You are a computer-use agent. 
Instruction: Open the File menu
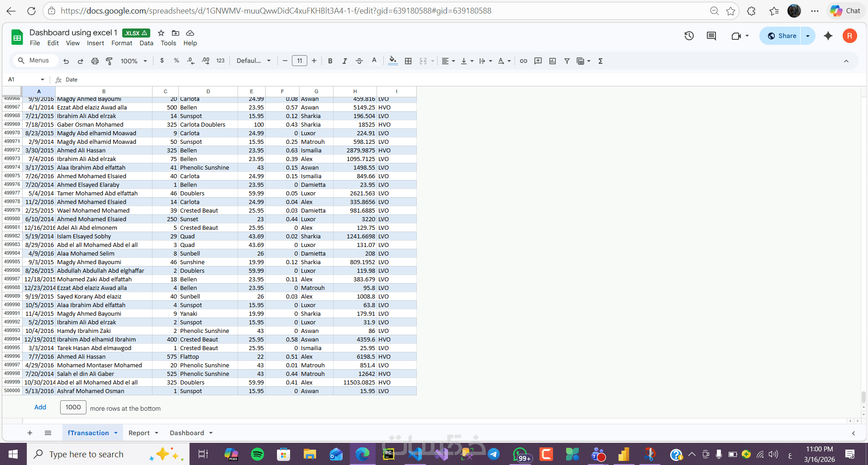(x=35, y=43)
